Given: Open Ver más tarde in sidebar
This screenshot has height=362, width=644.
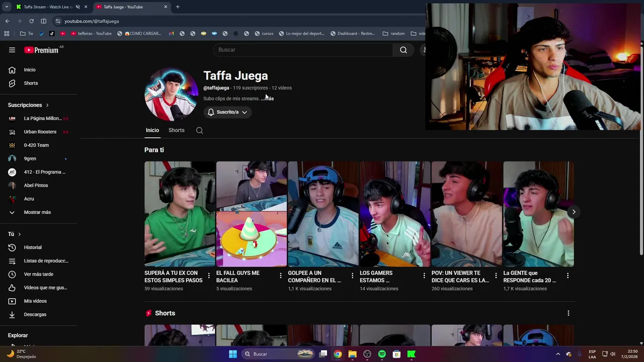Looking at the screenshot, I should (x=39, y=274).
